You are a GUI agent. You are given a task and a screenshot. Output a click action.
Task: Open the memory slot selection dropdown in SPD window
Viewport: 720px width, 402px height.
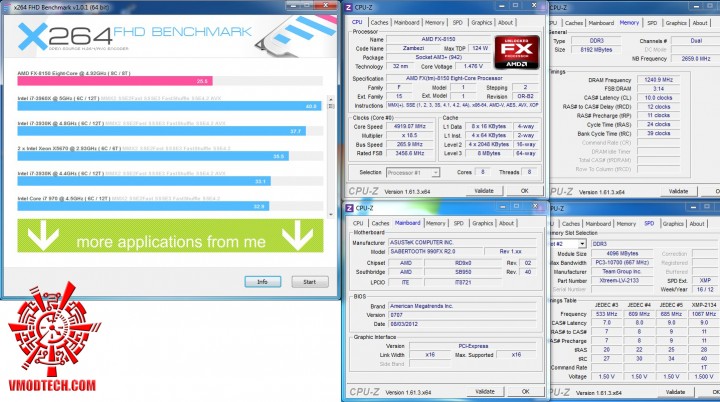[x=582, y=244]
